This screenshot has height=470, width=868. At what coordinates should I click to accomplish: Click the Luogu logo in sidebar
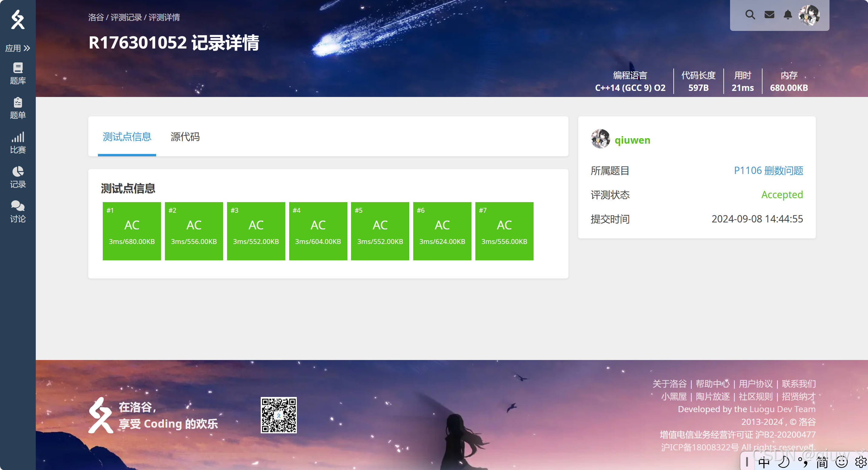(x=18, y=19)
